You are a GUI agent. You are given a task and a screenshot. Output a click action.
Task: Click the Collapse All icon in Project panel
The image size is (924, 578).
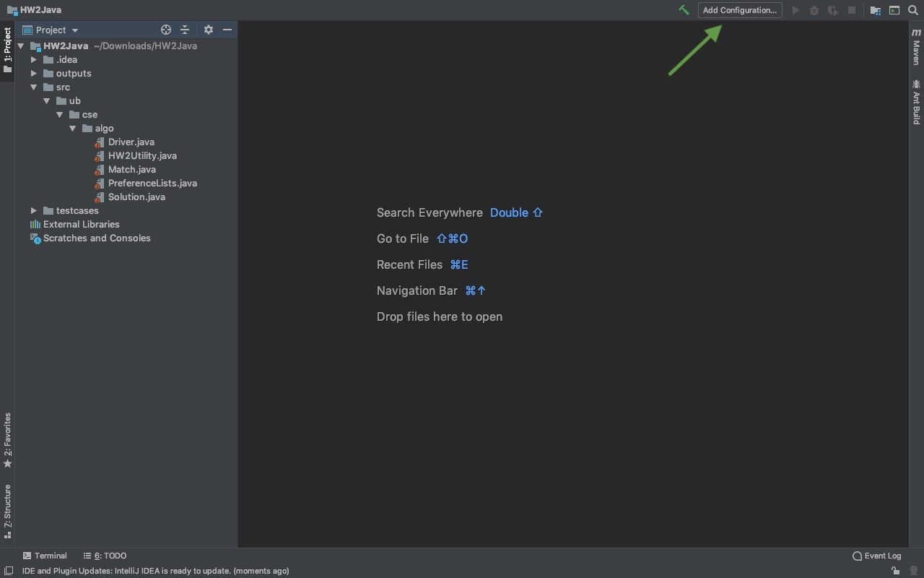tap(185, 30)
